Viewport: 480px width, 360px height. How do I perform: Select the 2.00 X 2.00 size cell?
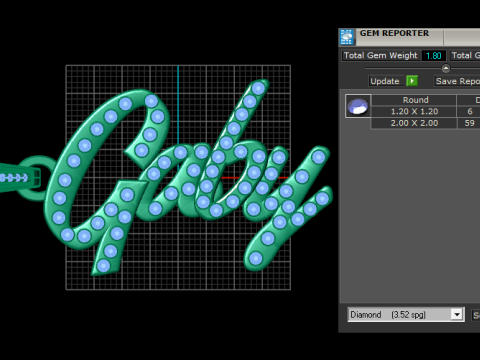[x=414, y=123]
